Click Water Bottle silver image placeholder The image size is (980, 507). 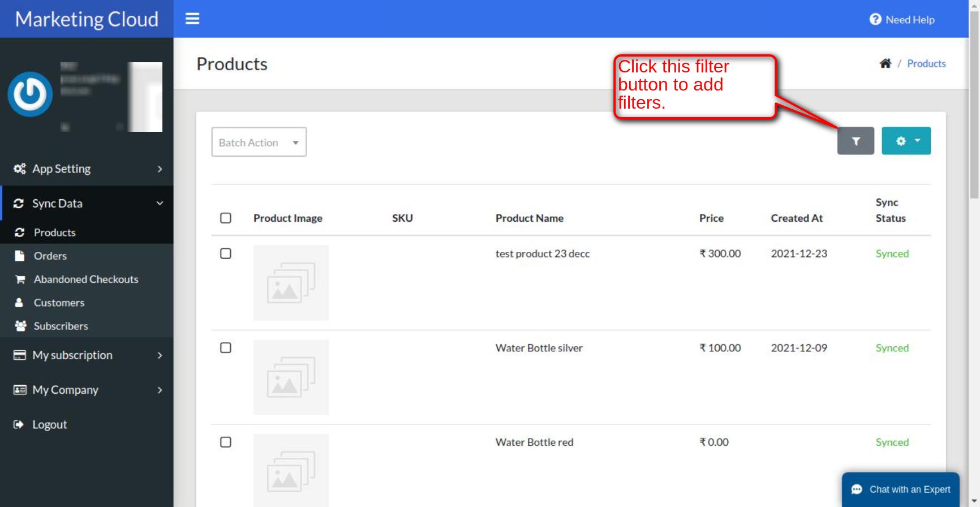click(291, 377)
